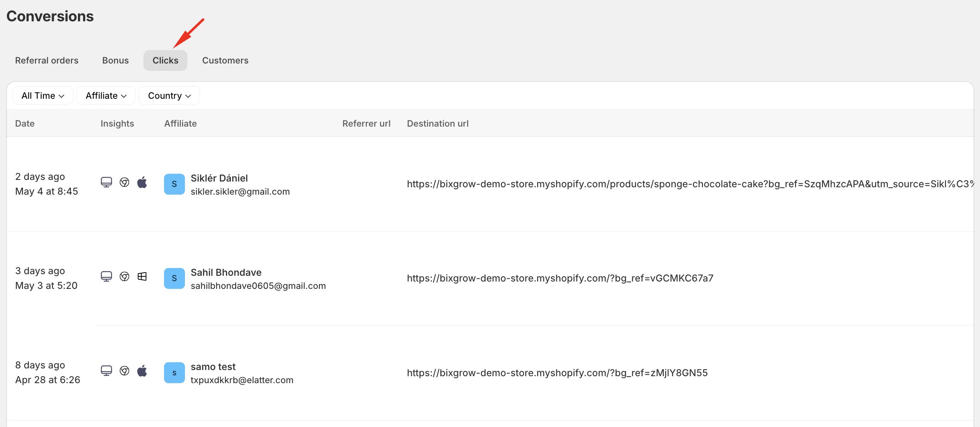Click the Windows OS icon in Sahil Bhondave row
Screen dimensions: 980x427
tap(142, 277)
